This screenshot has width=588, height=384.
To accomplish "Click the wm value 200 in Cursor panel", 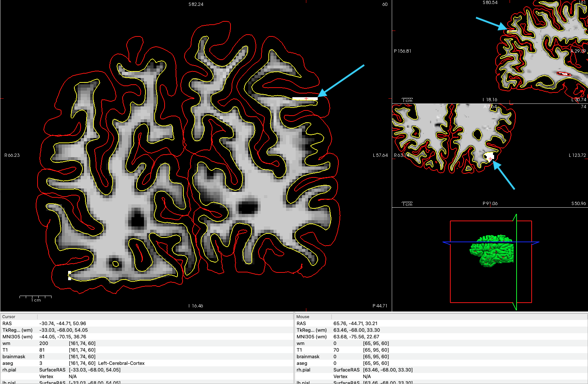I will (44, 344).
